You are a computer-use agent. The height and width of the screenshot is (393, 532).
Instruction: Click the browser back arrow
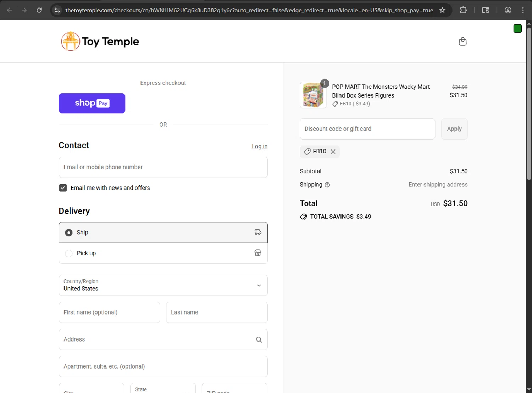(x=10, y=10)
